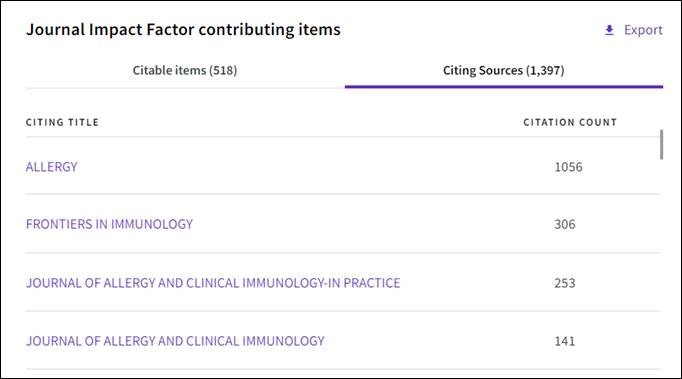The image size is (682, 379).
Task: Open Journal of Allergy and Clinical Immunology-In Practice
Action: tap(213, 283)
